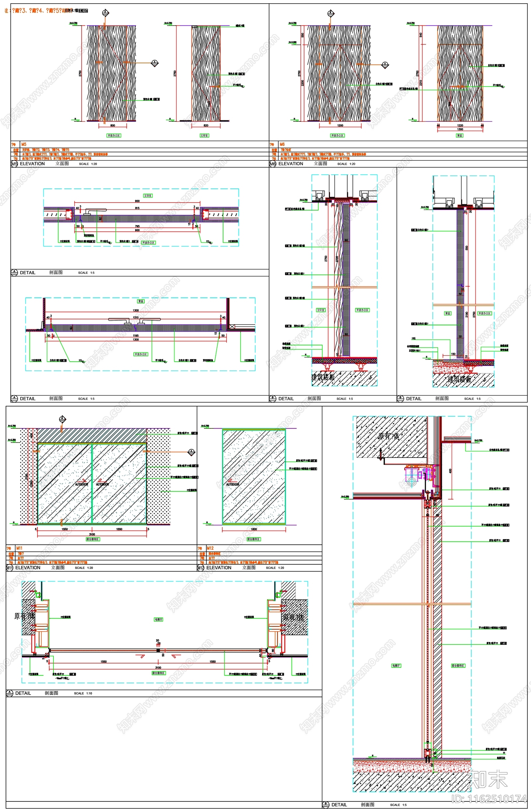531x812 pixels.
Task: Click 原有?体 label at top of tall section
Action: pyautogui.click(x=388, y=436)
